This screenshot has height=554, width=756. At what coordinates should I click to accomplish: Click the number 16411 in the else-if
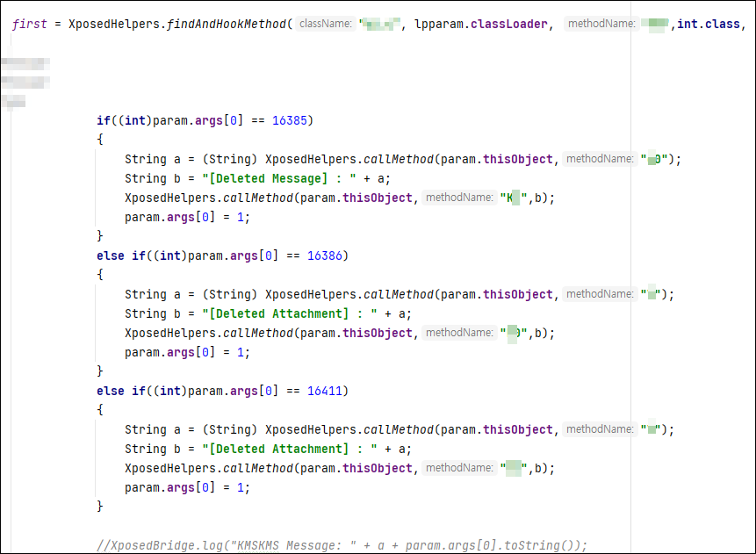(x=325, y=391)
